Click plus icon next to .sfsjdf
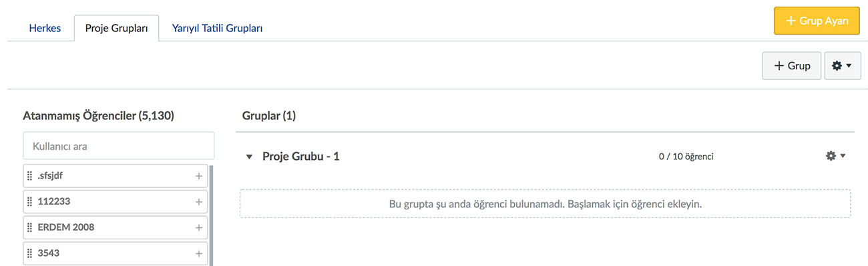The width and height of the screenshot is (868, 266). point(198,176)
